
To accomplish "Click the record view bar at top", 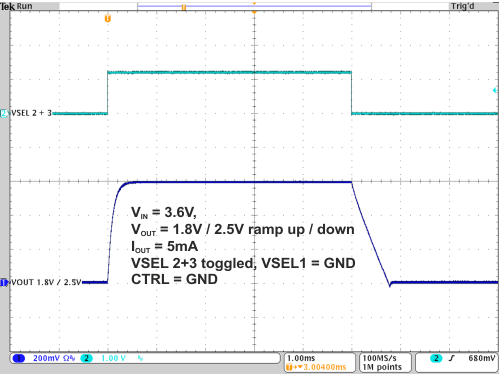I will click(x=254, y=6).
